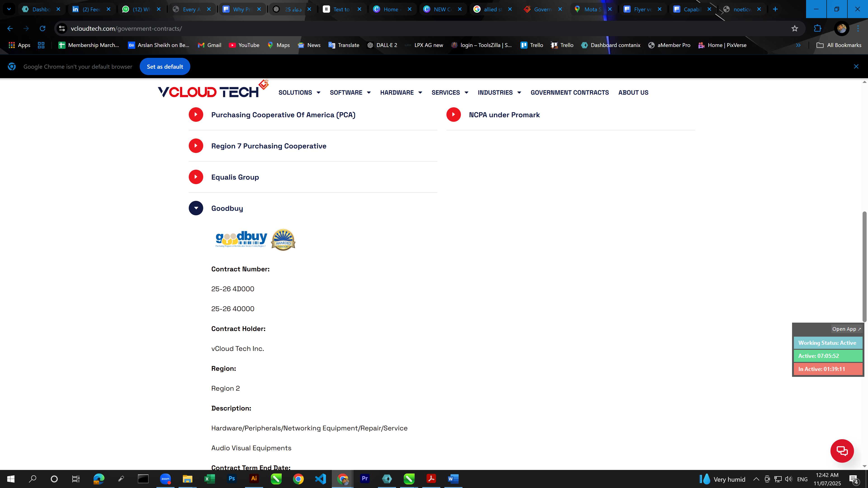This screenshot has height=488, width=868.
Task: Click the vCloud Tech logo
Action: point(213,89)
